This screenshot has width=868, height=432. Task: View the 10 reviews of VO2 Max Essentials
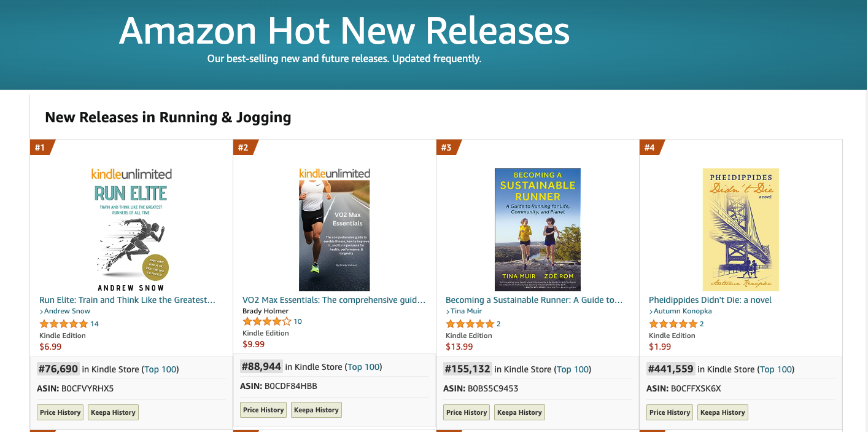tap(298, 320)
